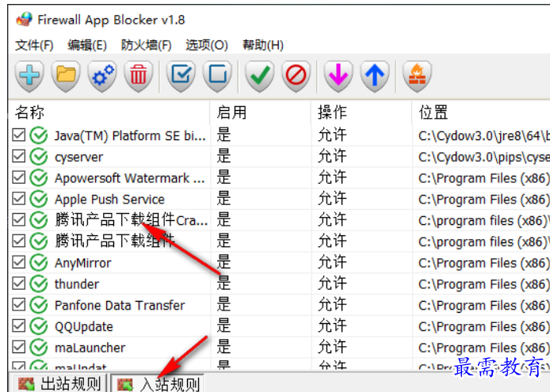Image resolution: width=550 pixels, height=392 pixels.
Task: Switch to the 出站规则 tab
Action: [x=58, y=383]
